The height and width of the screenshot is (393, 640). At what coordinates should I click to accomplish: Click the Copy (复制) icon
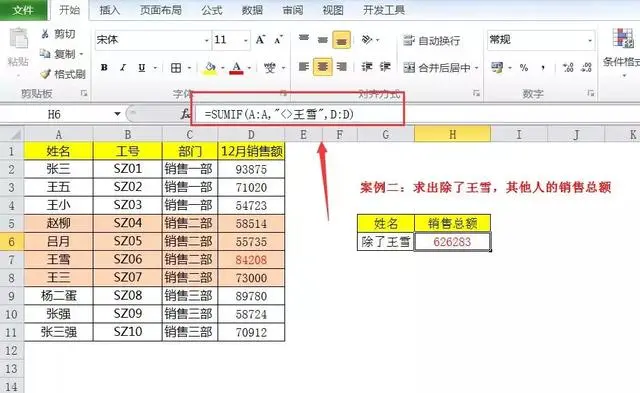pos(45,53)
